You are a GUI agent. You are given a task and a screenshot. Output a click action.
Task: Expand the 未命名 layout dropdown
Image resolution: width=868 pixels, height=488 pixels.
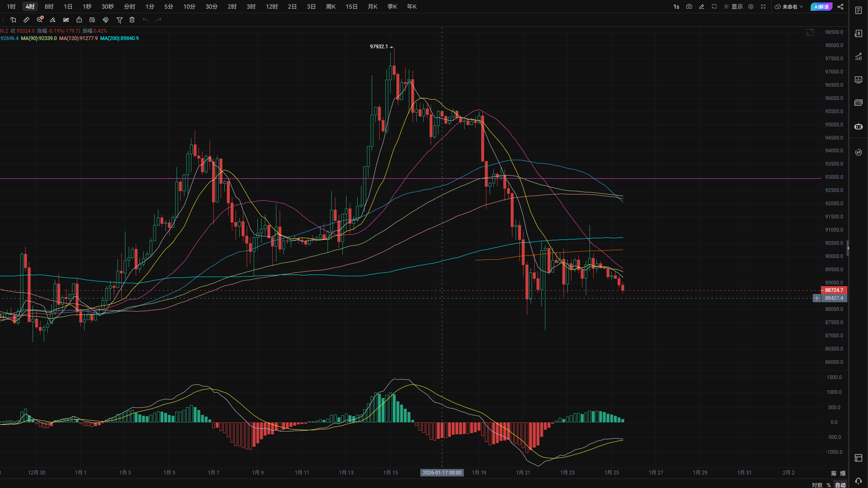pos(789,7)
